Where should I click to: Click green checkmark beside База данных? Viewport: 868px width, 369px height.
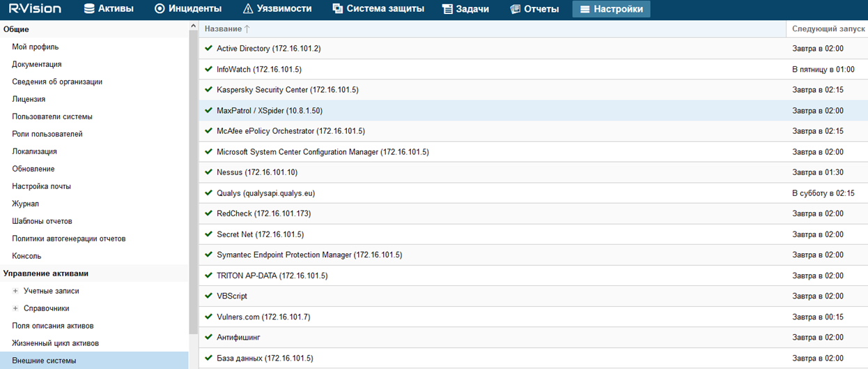208,357
